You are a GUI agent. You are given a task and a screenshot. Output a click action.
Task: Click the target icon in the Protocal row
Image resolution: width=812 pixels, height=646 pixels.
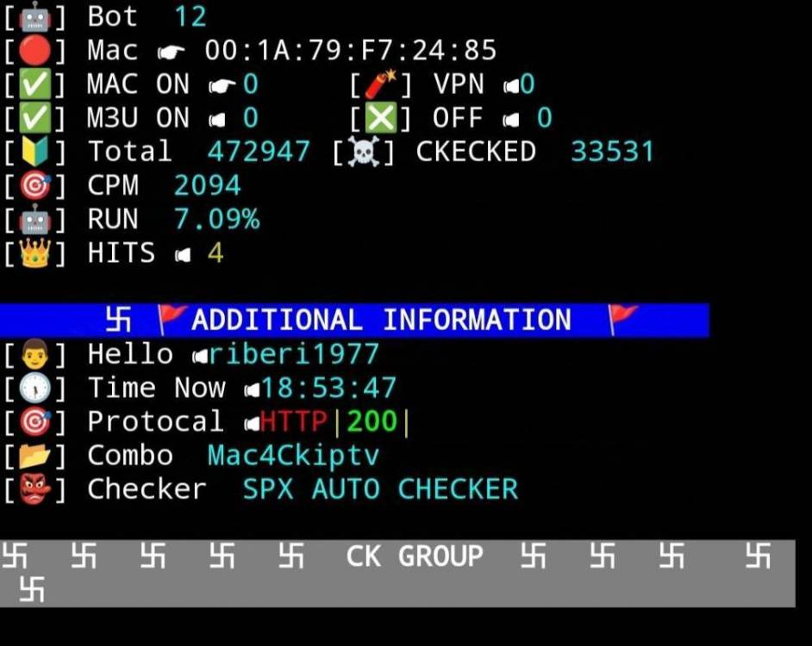(35, 421)
